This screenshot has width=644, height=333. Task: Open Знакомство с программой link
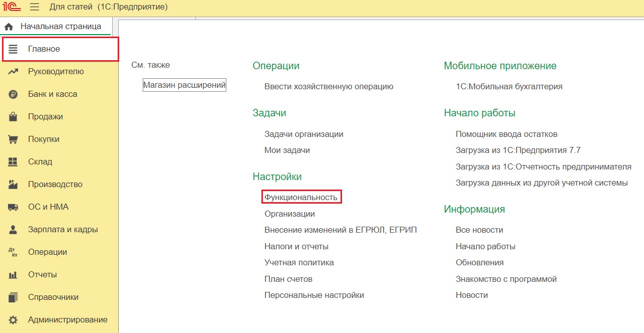click(x=506, y=279)
